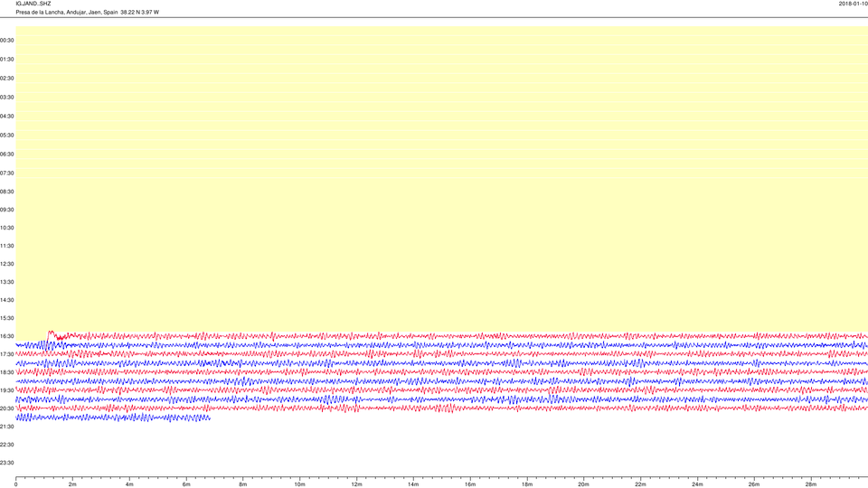Image resolution: width=868 pixels, height=488 pixels.
Task: Choose the 17:30 row label
Action: [x=6, y=354]
